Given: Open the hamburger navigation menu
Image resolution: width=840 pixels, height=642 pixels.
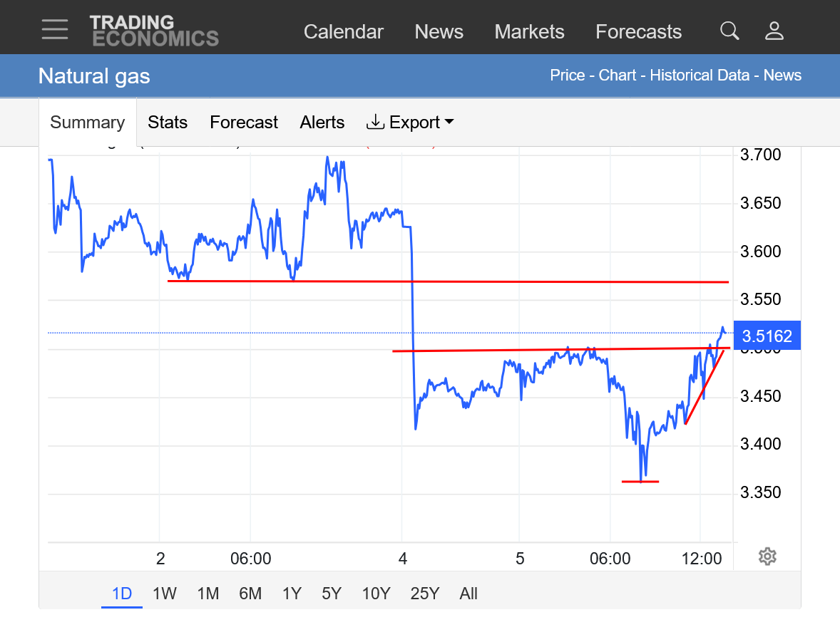Looking at the screenshot, I should (55, 30).
